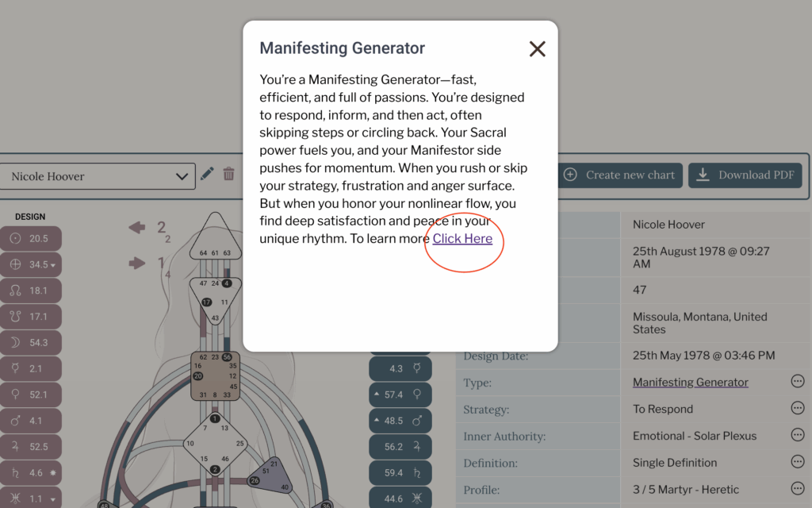Viewport: 812px width, 508px height.
Task: Close the Manifesting Generator popup
Action: tap(537, 49)
